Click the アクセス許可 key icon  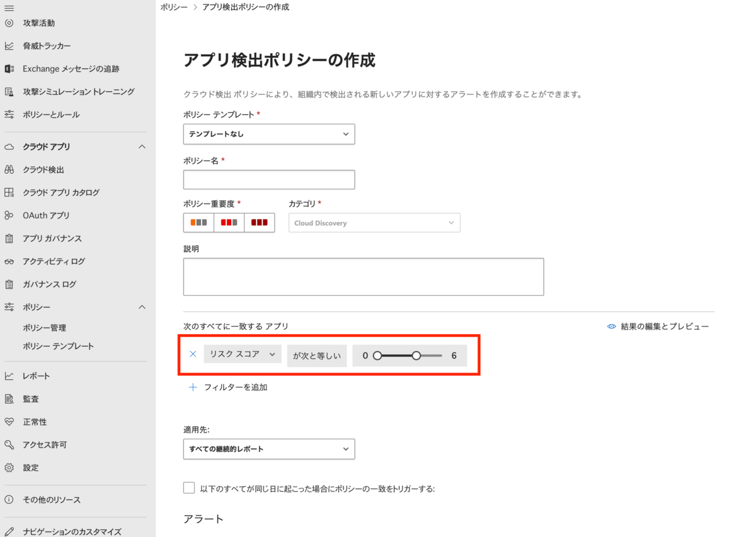pos(9,444)
